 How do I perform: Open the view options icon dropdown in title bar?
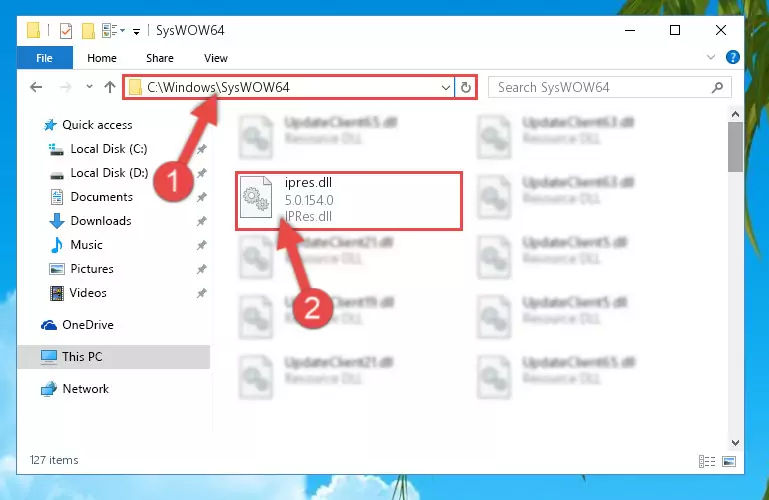[x=113, y=30]
